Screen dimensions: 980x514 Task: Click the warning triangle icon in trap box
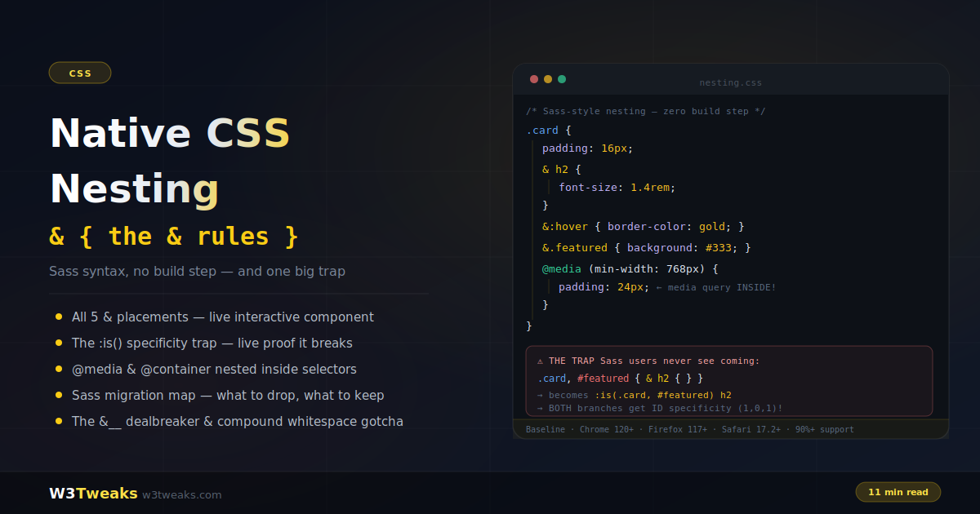click(x=541, y=361)
